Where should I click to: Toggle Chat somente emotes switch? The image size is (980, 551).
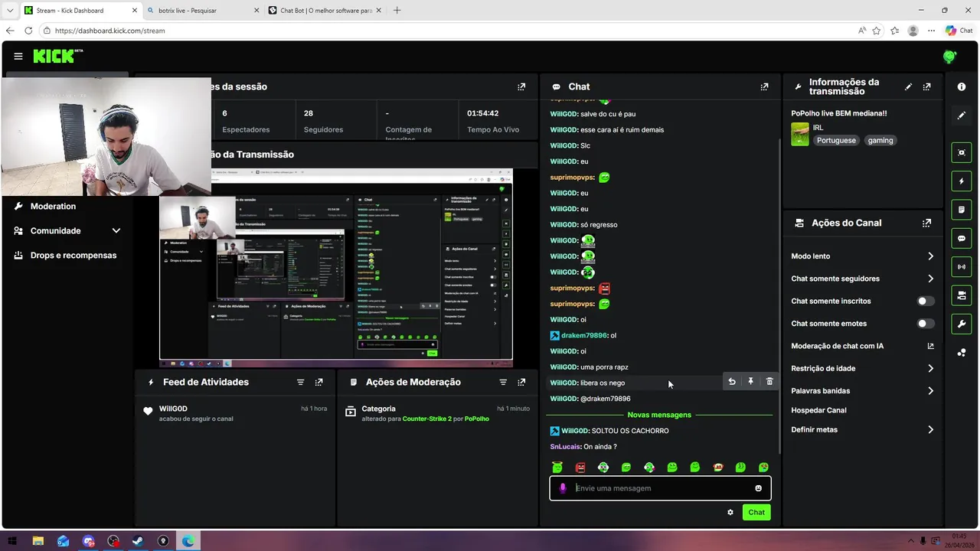[x=926, y=324]
